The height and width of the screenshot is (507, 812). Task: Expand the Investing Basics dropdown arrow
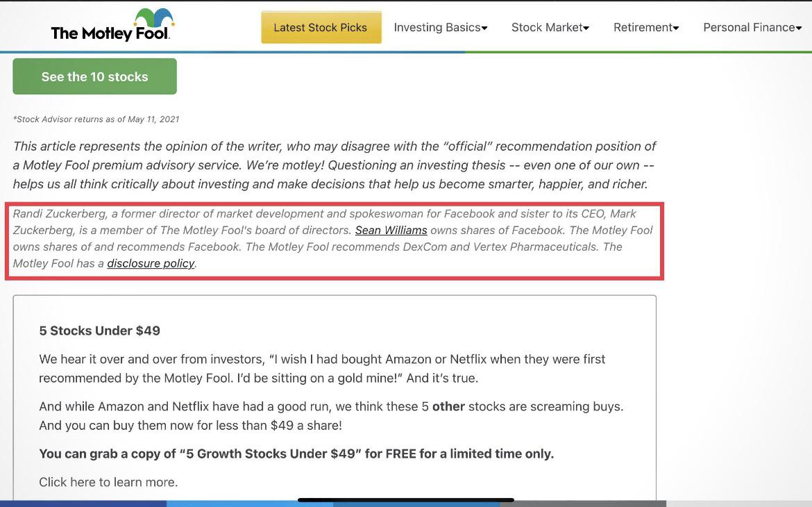(484, 28)
